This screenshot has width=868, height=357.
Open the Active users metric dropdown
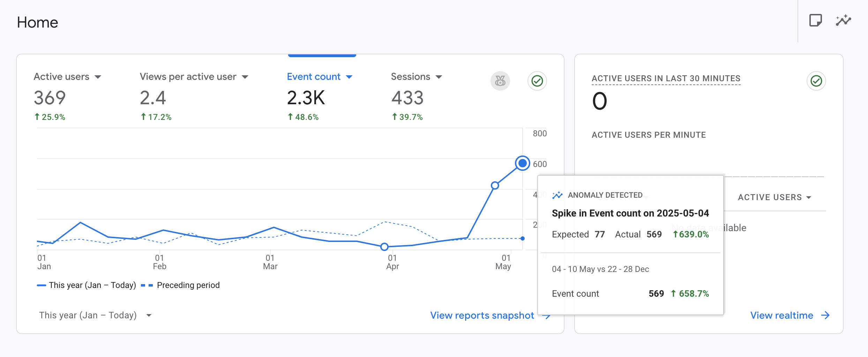(98, 77)
